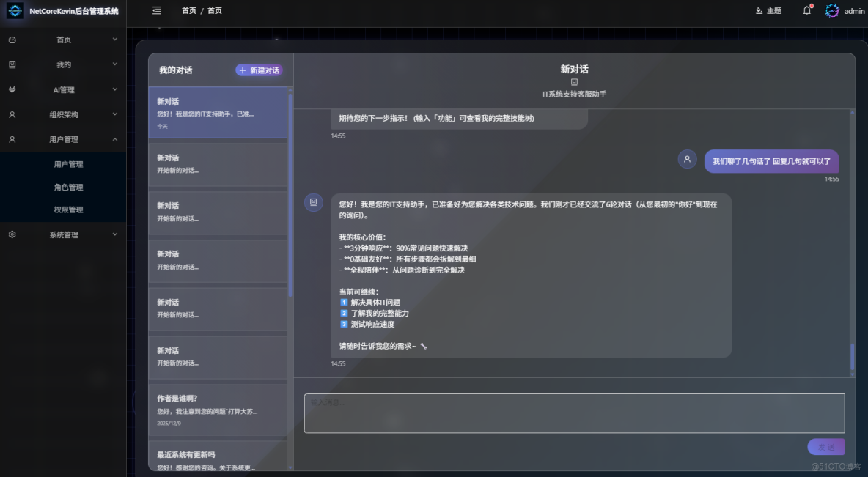Click the 发送 send button
Image resolution: width=868 pixels, height=477 pixels.
click(825, 446)
